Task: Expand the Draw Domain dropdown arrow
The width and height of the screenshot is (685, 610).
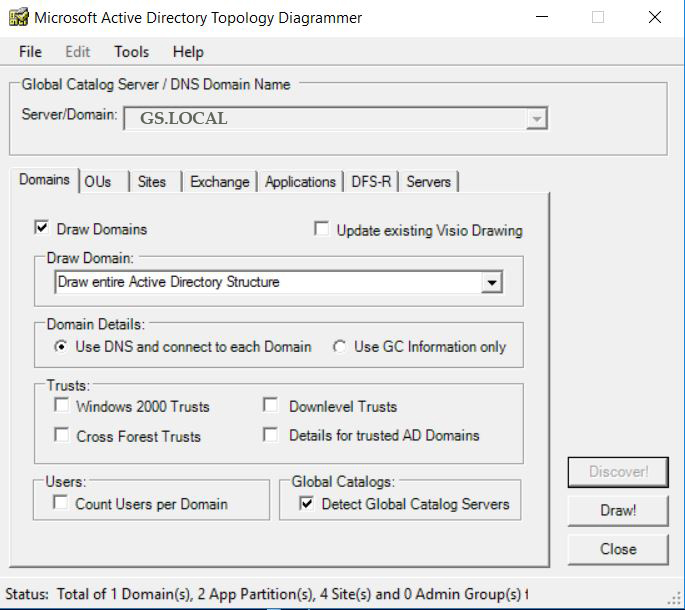Action: tap(491, 282)
